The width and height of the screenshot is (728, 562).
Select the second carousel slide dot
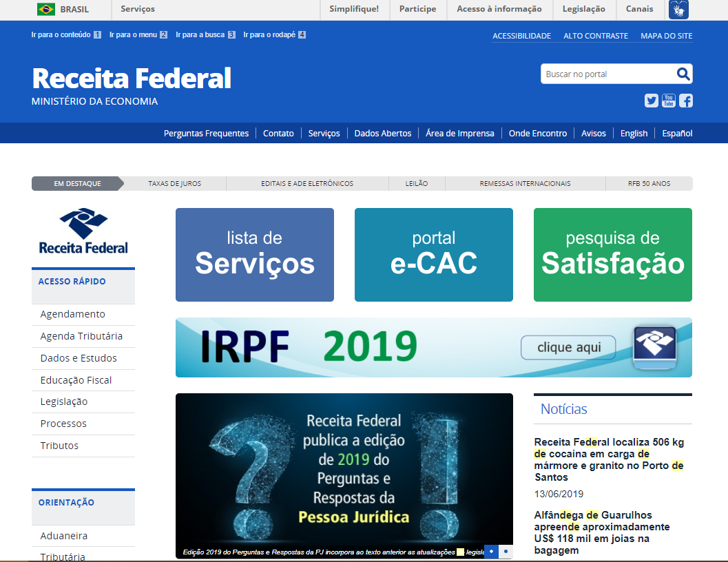click(506, 551)
